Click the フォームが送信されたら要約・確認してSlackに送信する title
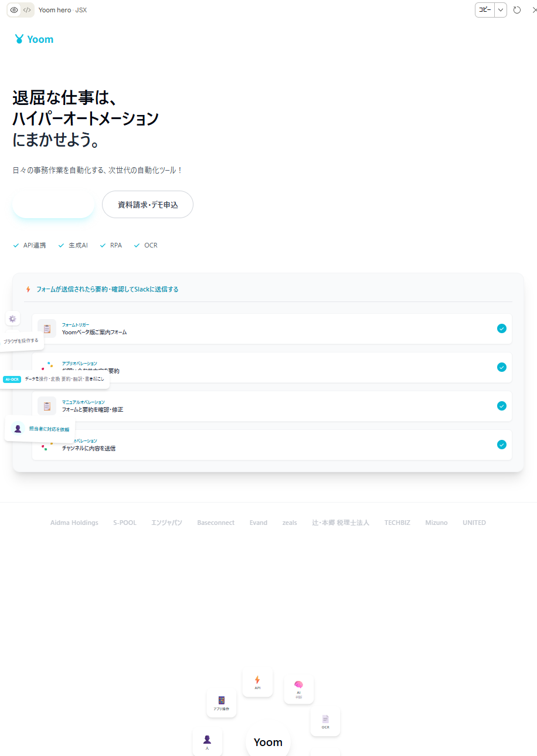Screen dimensions: 537x756 click(x=107, y=289)
